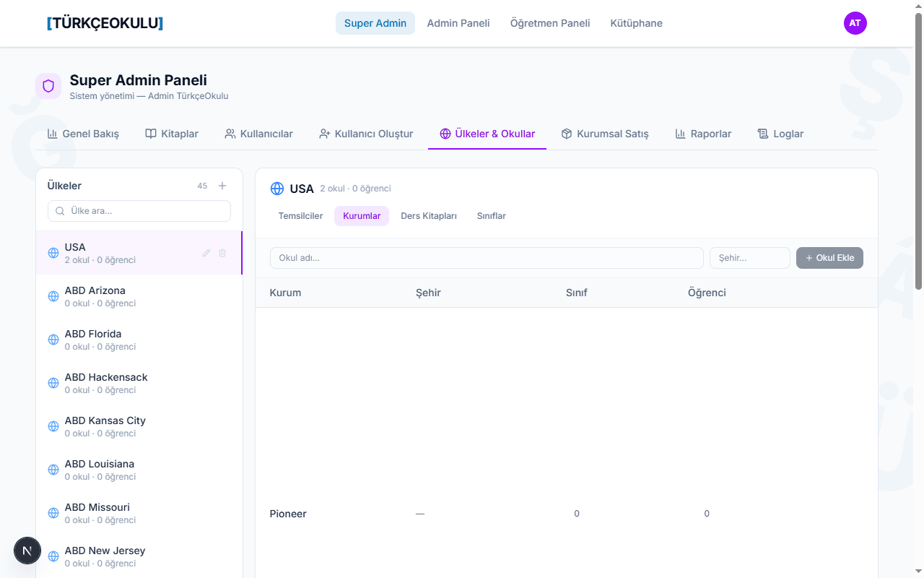
Task: Show the Temsilciler sub-tab
Action: click(x=301, y=216)
